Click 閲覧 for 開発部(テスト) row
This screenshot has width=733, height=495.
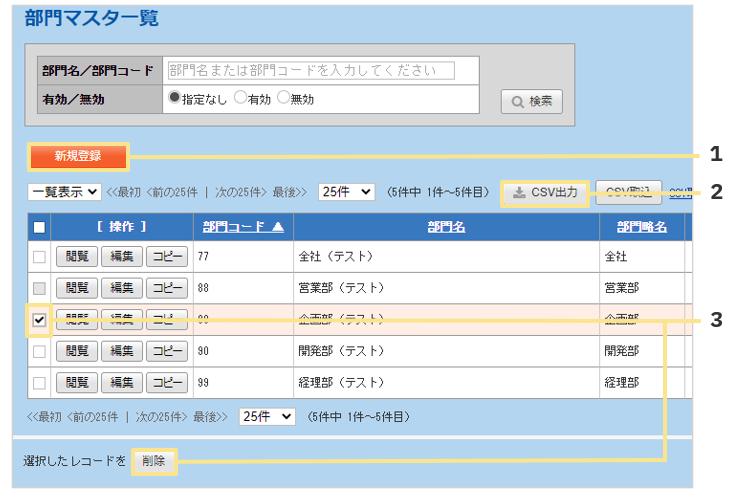(75, 351)
